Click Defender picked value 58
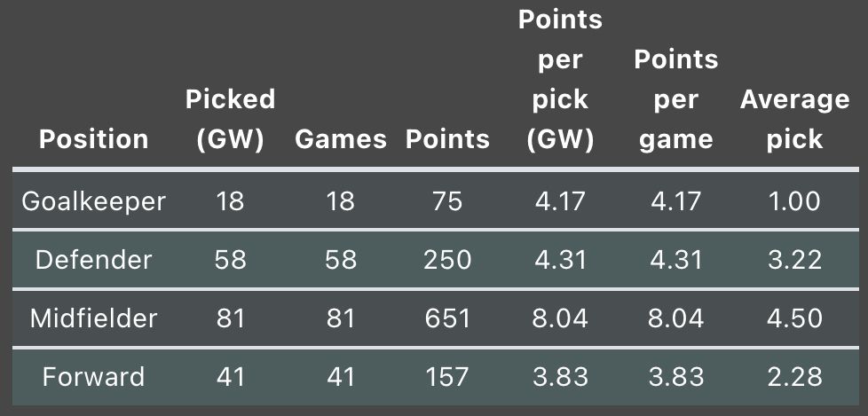The width and height of the screenshot is (868, 416). 230,260
